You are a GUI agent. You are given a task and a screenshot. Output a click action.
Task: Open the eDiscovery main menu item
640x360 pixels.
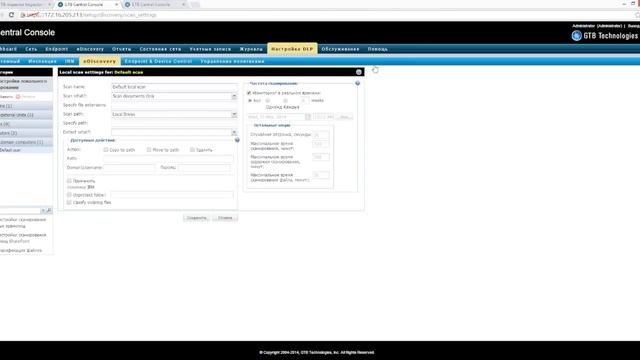tap(90, 49)
